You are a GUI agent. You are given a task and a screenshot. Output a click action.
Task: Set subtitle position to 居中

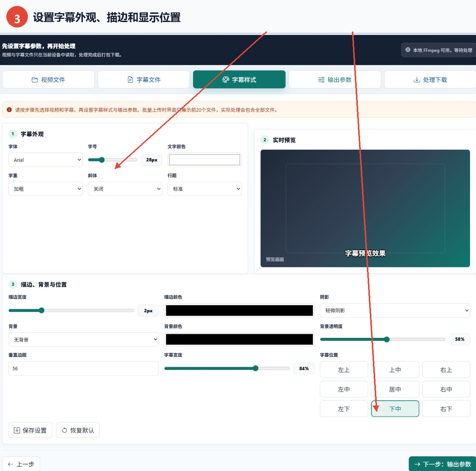click(x=395, y=389)
